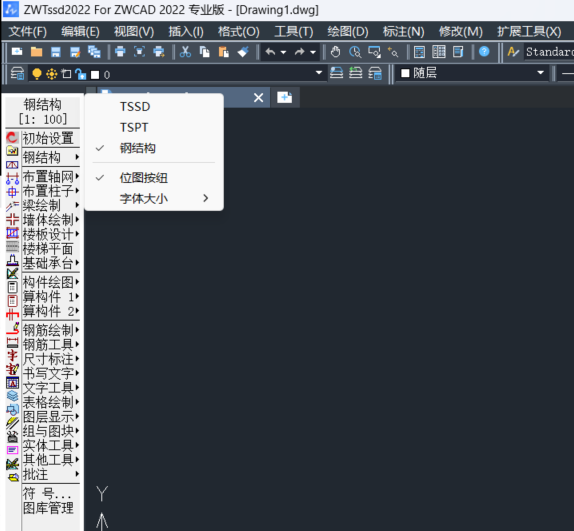Click 图库管理 in the side panel
The height and width of the screenshot is (531, 574).
48,508
